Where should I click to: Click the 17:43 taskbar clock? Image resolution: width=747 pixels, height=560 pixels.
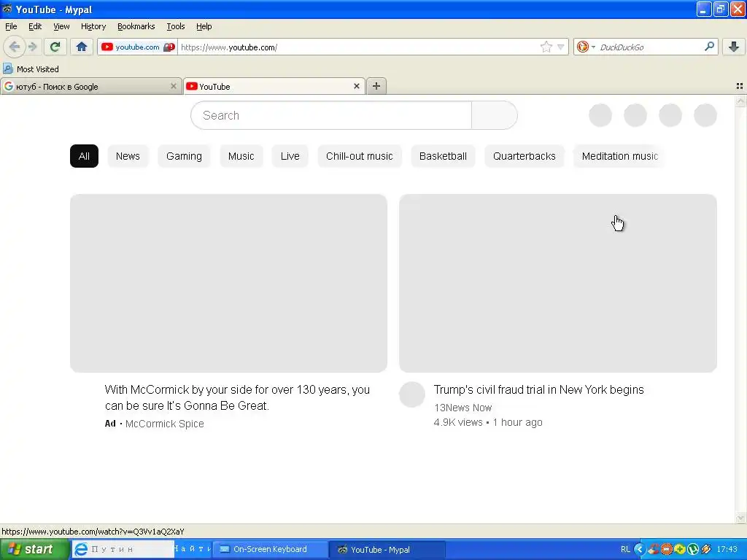[x=727, y=549]
